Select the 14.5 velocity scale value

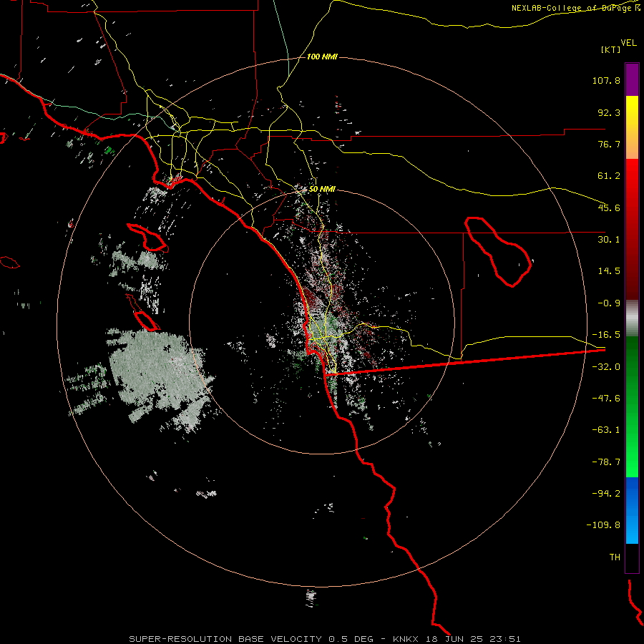click(609, 271)
